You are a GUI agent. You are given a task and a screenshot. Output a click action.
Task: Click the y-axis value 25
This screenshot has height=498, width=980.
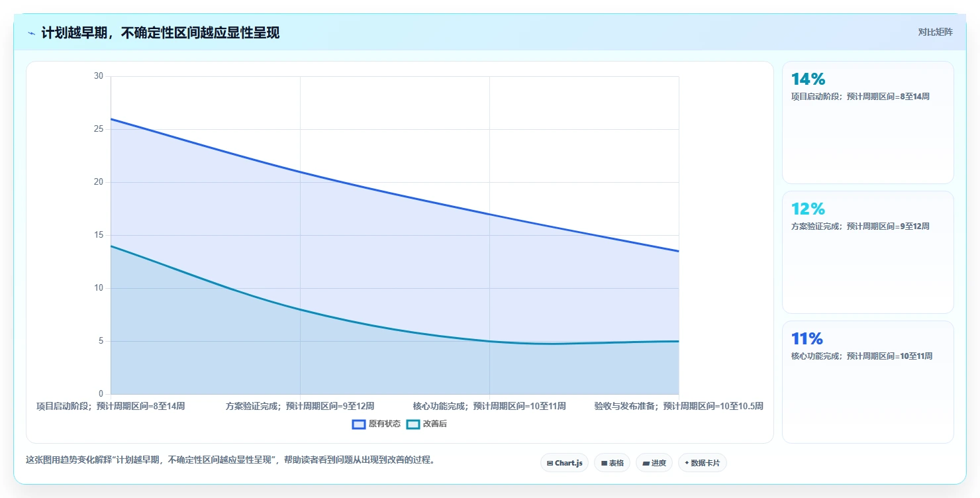99,129
